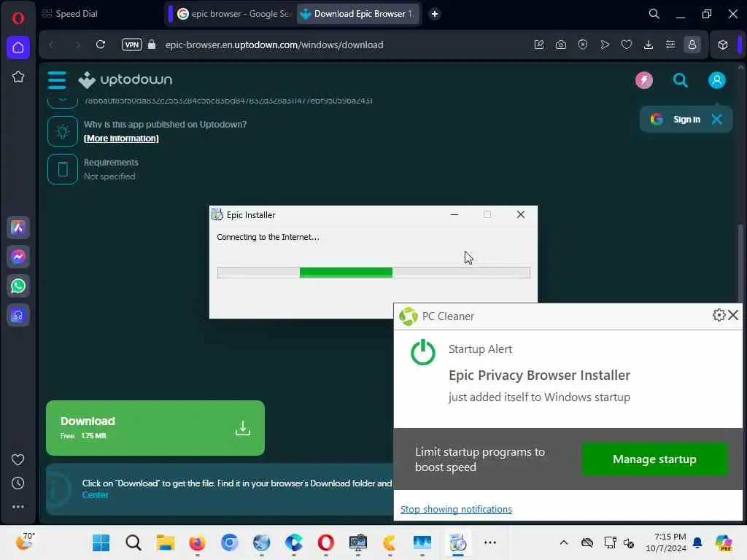Sign in with Google popup button

tap(676, 119)
